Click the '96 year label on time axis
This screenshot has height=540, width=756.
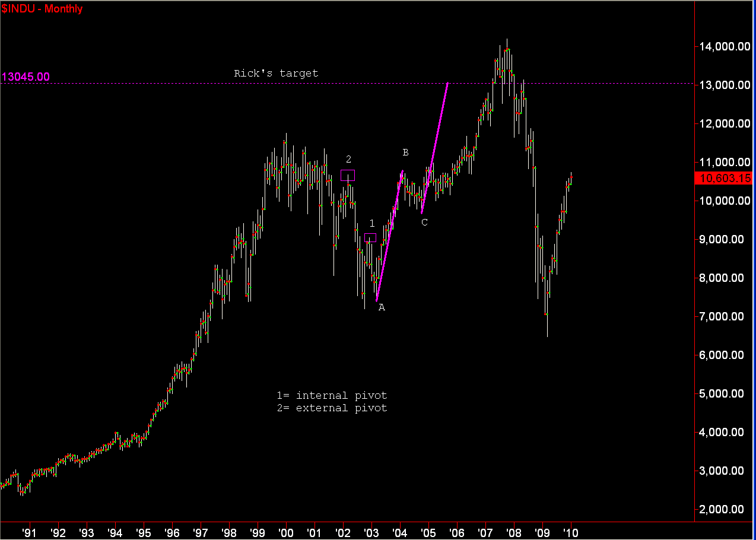172,532
